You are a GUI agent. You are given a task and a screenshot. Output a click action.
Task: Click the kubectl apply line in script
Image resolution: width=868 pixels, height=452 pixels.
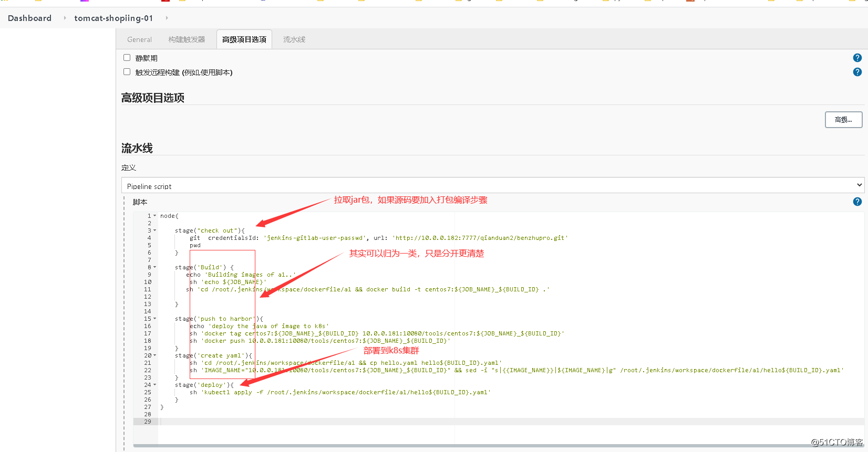pos(340,392)
